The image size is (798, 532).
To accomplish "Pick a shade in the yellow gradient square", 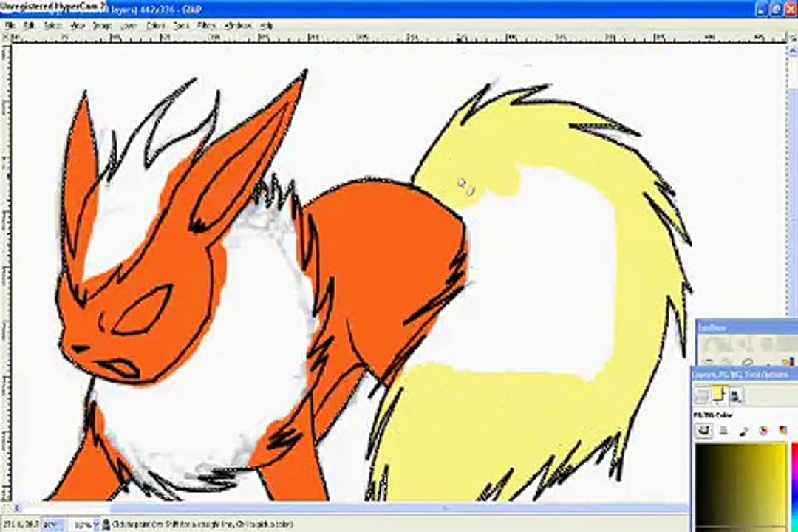I will [741, 487].
